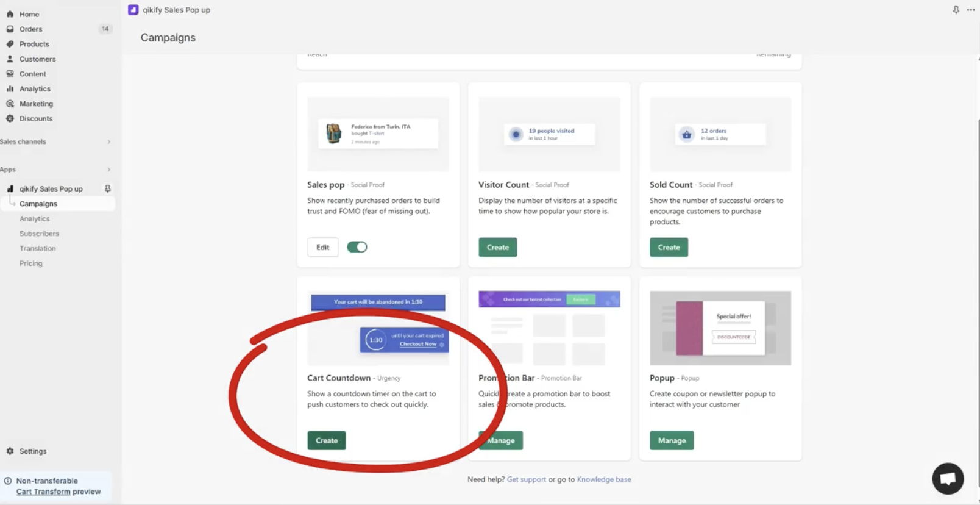
Task: Open the three-dot menu at top right
Action: click(x=971, y=10)
